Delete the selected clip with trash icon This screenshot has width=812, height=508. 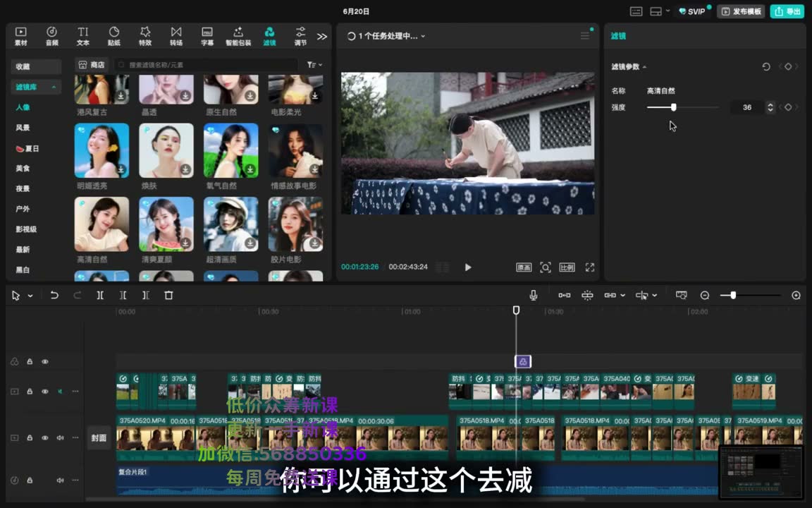pos(168,296)
